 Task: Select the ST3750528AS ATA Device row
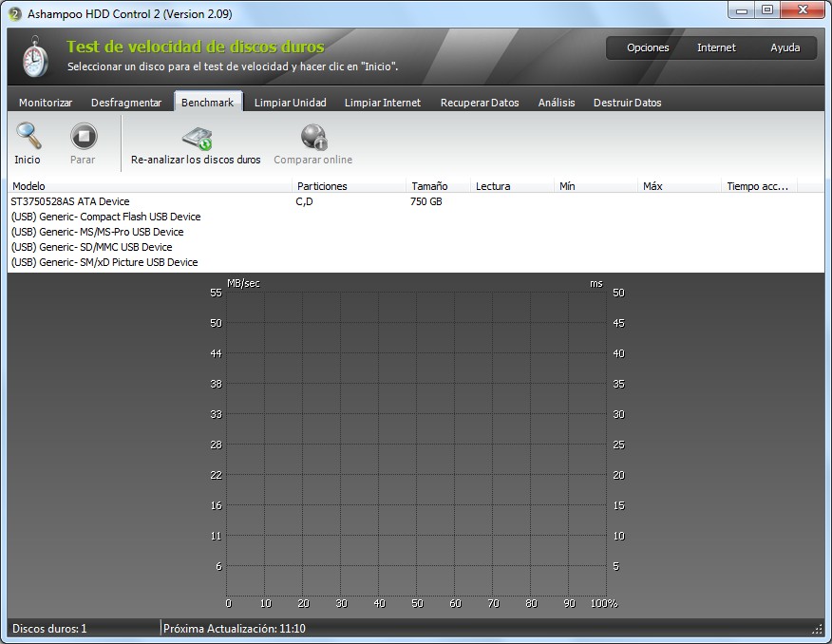point(416,201)
